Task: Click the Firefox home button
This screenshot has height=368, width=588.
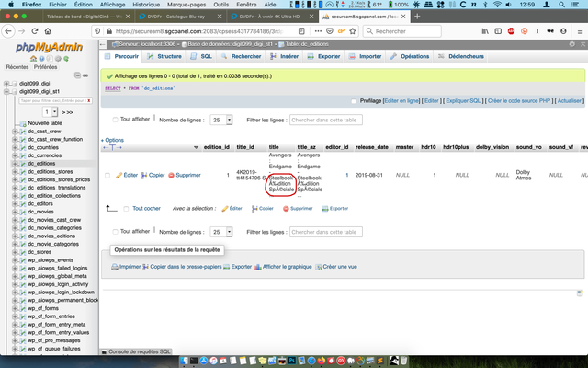Action: pos(48,31)
